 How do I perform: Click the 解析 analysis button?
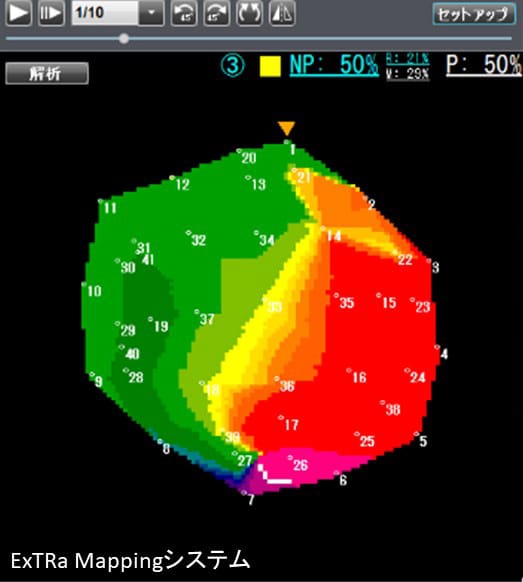tap(47, 73)
